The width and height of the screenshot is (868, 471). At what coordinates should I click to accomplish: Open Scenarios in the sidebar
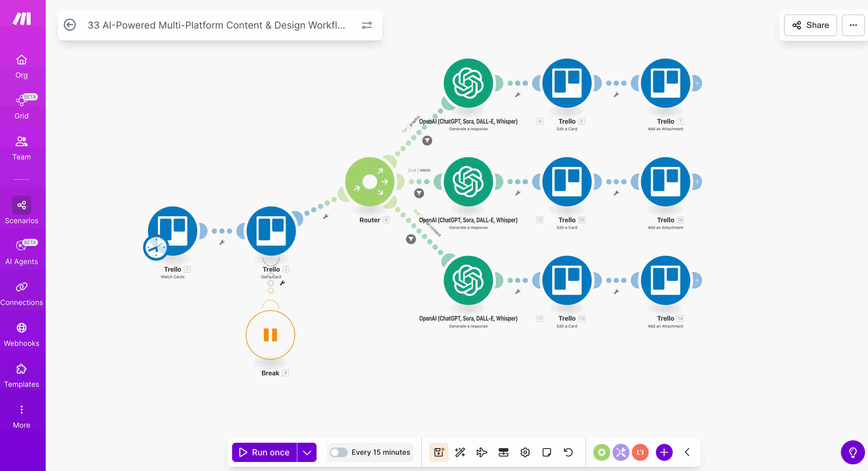(x=22, y=211)
